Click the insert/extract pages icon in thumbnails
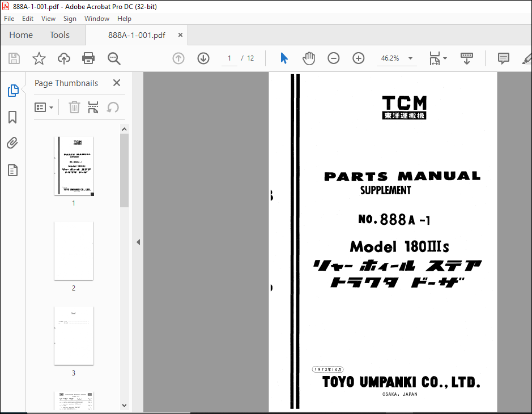Image resolution: width=532 pixels, height=414 pixels. (93, 108)
